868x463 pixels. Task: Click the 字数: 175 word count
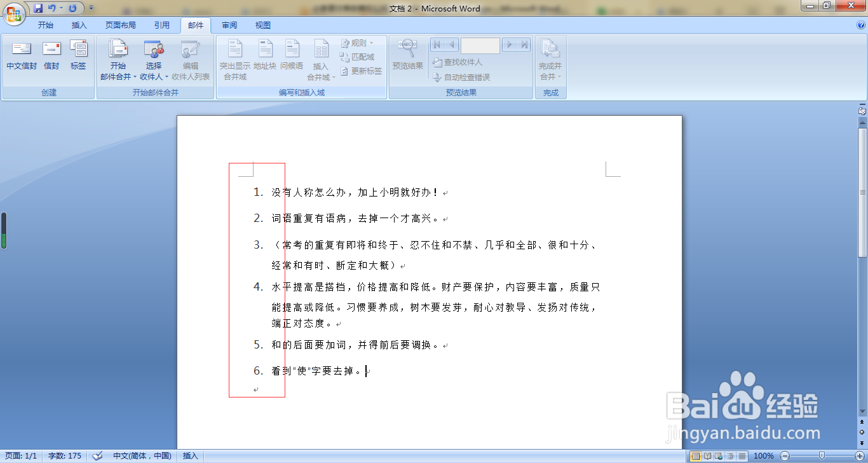coord(65,456)
